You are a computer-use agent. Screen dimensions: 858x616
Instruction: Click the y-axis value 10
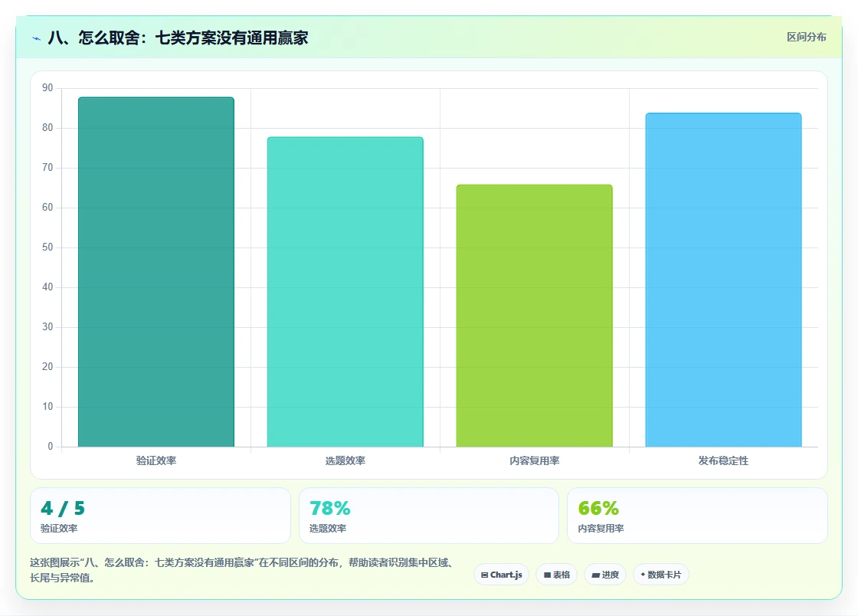coord(47,407)
